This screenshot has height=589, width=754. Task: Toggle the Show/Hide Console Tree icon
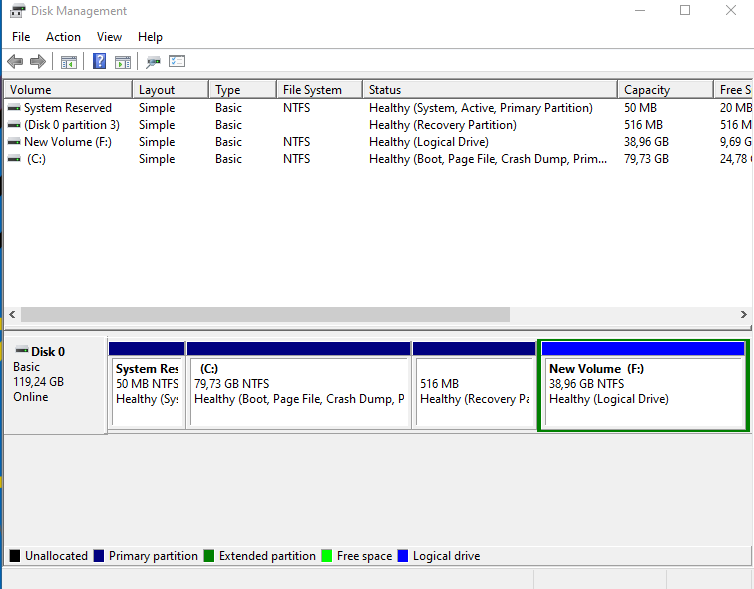point(69,62)
